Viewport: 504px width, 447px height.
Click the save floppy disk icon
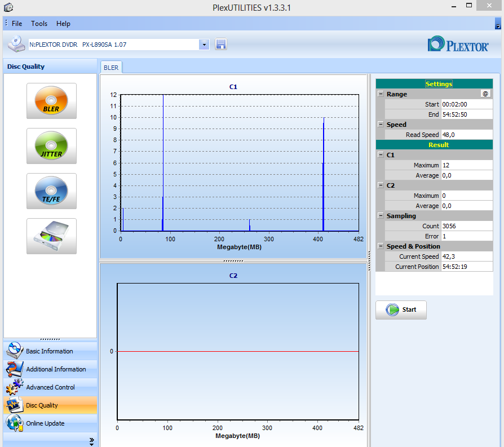point(221,44)
